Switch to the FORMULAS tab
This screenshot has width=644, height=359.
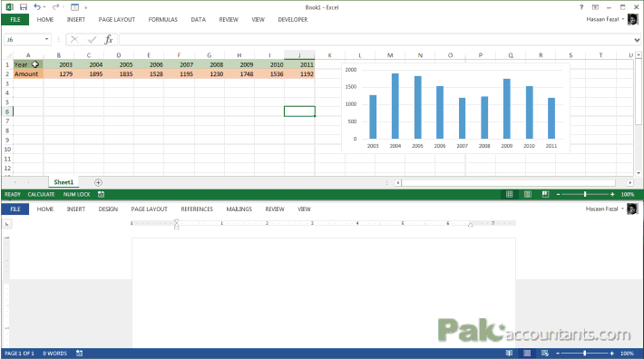pyautogui.click(x=163, y=20)
